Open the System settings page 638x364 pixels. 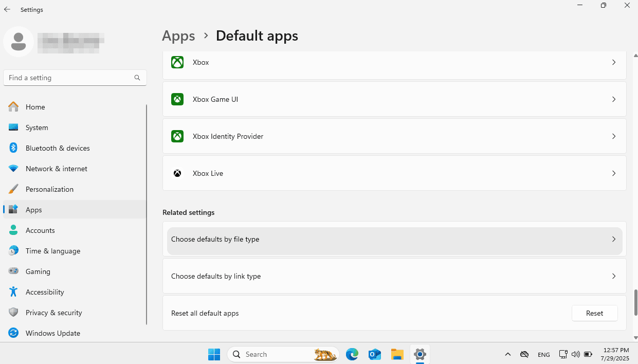75,128
